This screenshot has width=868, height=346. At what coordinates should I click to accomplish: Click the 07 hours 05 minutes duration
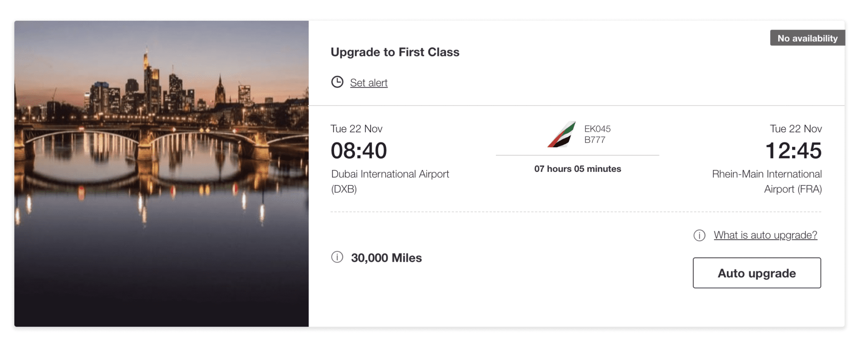click(x=578, y=169)
